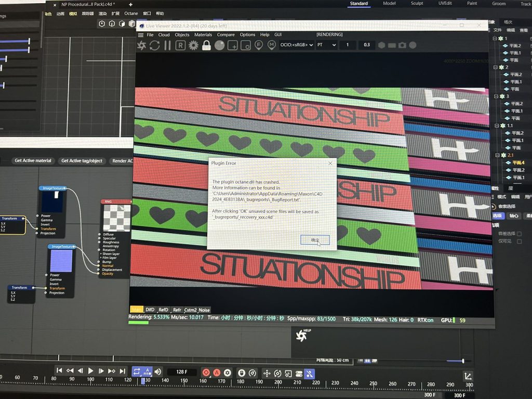532x399 pixels.
Task: Pause rendering with the pause icon
Action: coord(167,45)
